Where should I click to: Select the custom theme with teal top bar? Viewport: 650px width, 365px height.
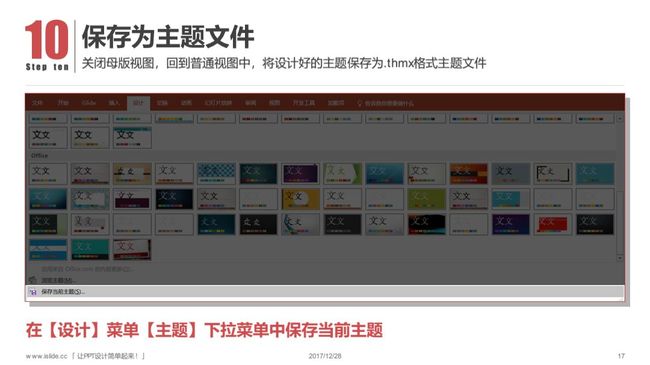132,138
